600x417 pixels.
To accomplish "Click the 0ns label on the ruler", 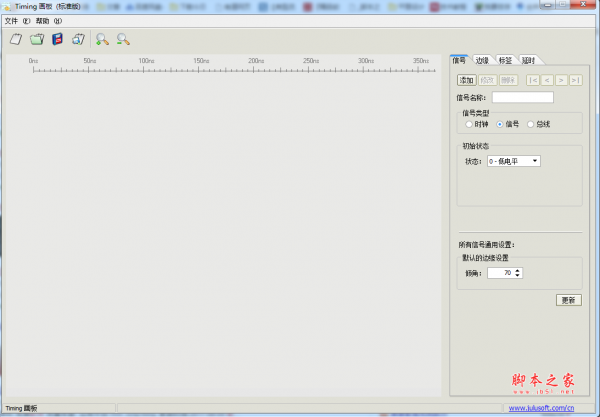I will point(33,61).
